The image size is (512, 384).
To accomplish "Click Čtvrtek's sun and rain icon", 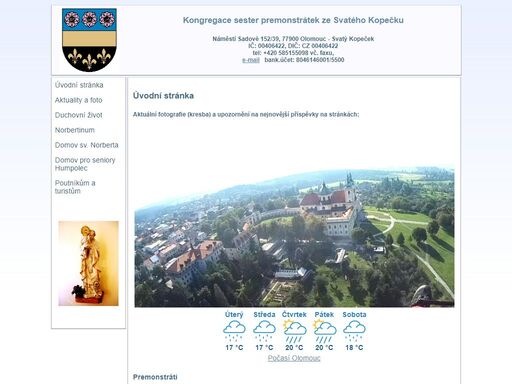I will coord(294,331).
